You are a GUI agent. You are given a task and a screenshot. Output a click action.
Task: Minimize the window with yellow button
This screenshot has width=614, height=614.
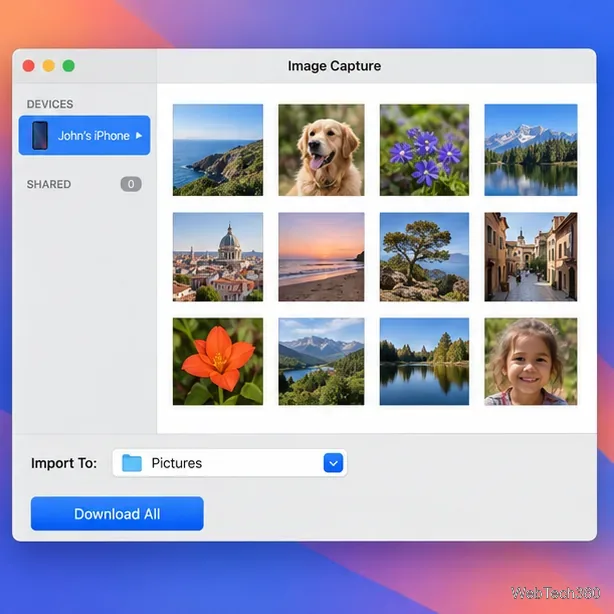(x=49, y=66)
